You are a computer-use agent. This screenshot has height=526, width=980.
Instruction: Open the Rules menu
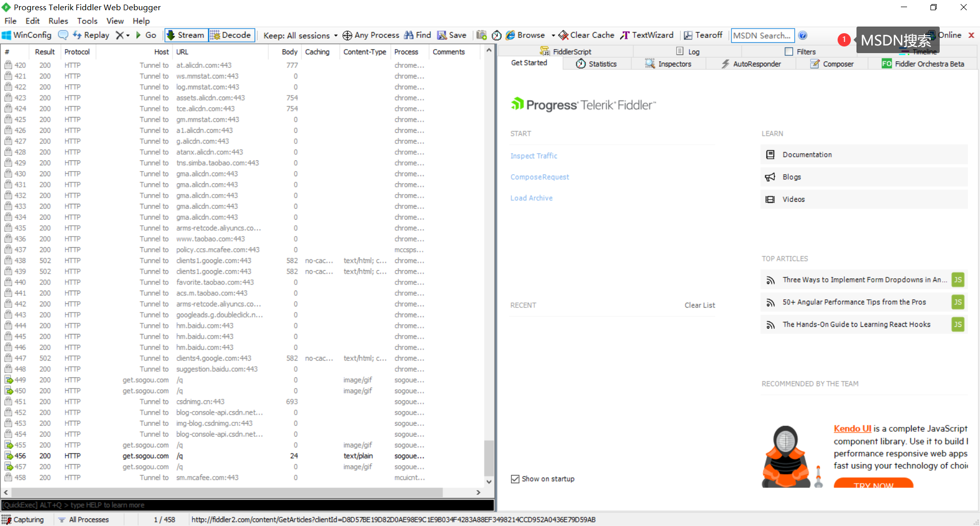pos(58,21)
